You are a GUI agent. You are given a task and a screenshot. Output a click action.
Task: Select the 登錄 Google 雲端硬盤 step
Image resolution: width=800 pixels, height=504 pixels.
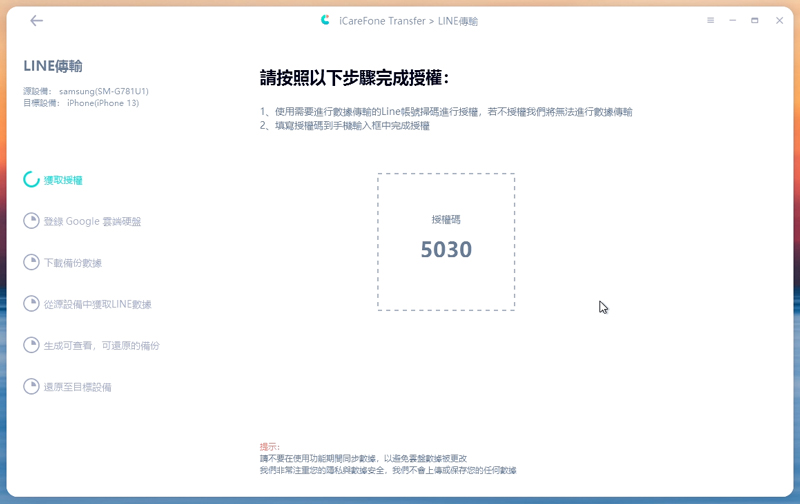coord(92,221)
